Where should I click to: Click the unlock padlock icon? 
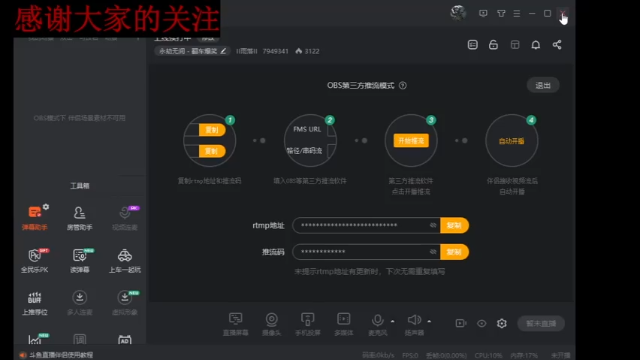(493, 44)
